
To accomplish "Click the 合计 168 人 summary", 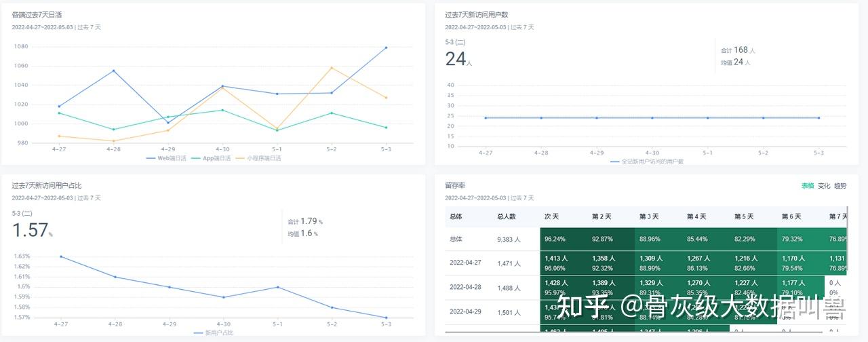I will tap(738, 50).
